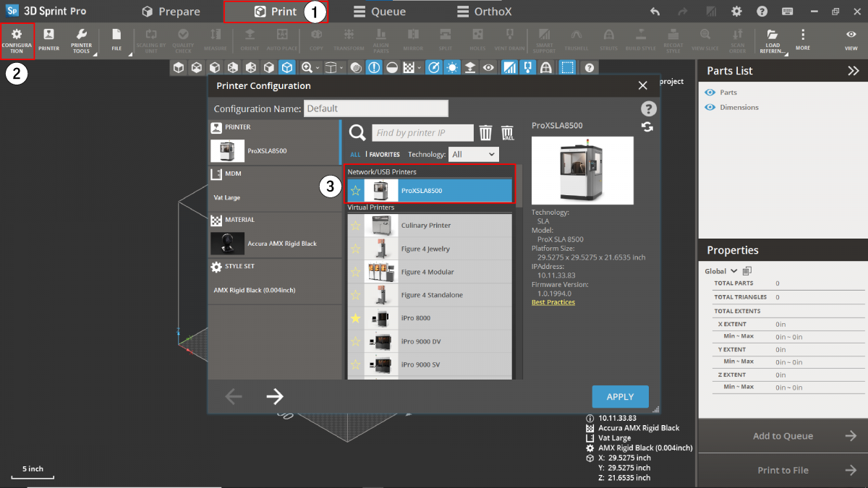This screenshot has height=488, width=868.
Task: Click the Load Reference folder icon
Action: click(x=772, y=35)
